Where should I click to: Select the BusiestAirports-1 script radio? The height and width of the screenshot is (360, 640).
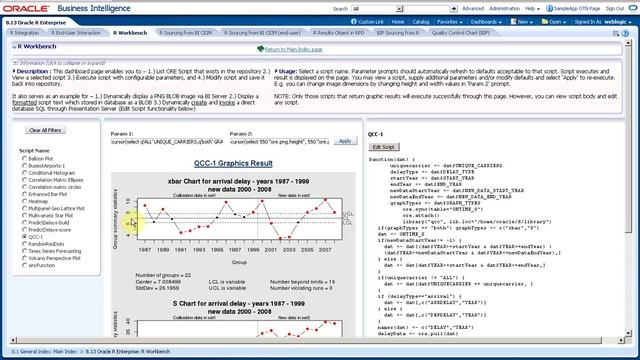24,166
